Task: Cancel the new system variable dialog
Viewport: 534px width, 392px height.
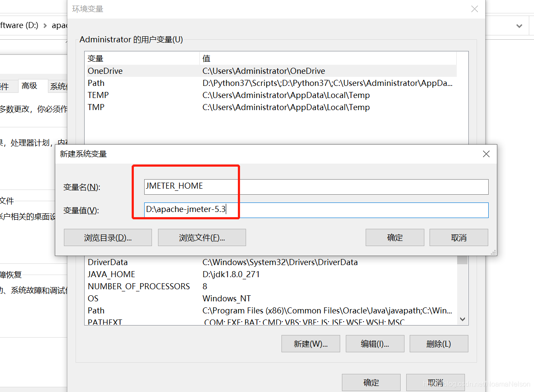Action: click(x=459, y=237)
